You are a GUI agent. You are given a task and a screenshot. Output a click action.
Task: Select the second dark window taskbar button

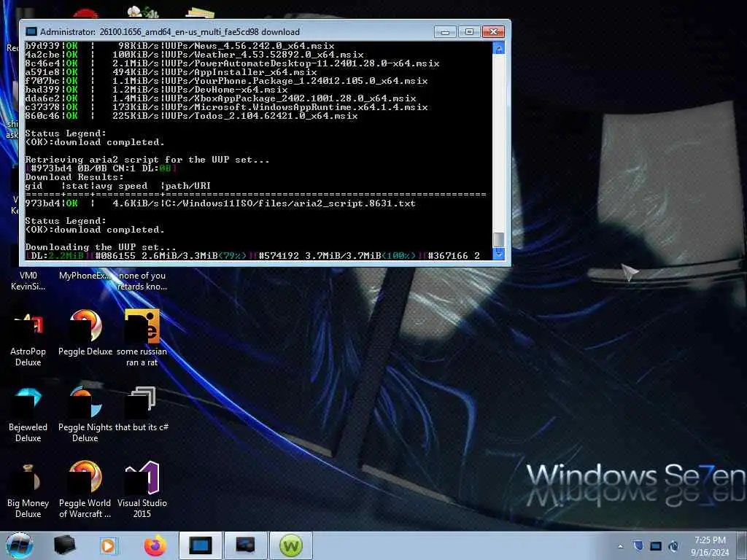[x=245, y=545]
